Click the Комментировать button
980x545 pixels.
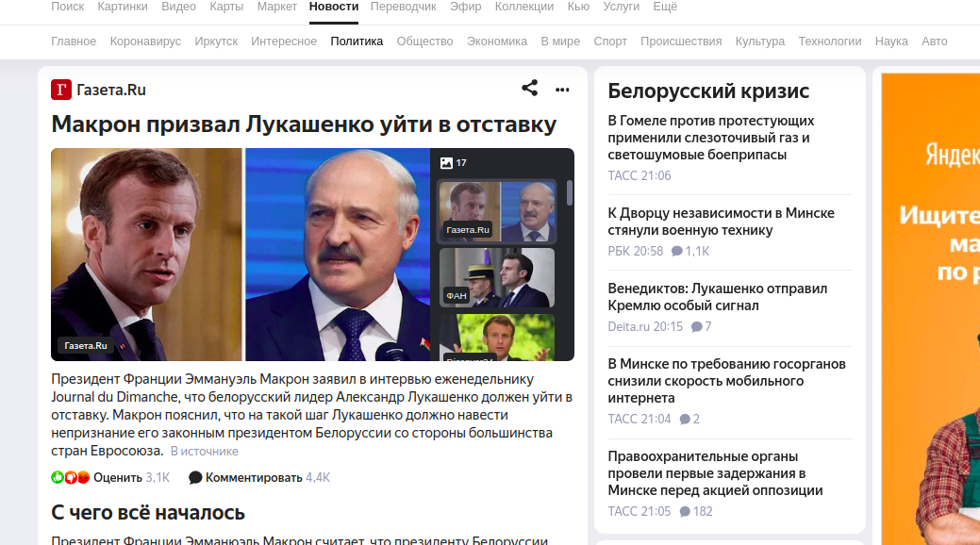click(x=254, y=477)
